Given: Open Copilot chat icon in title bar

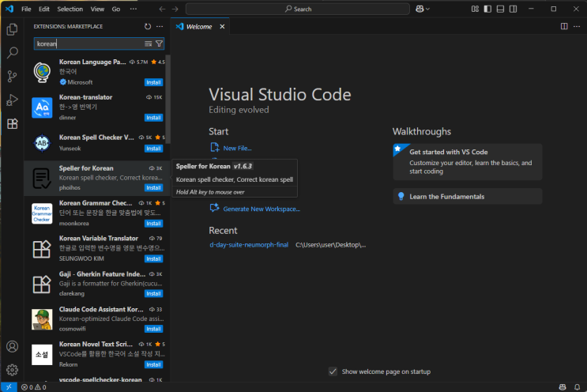Looking at the screenshot, I should pos(420,9).
